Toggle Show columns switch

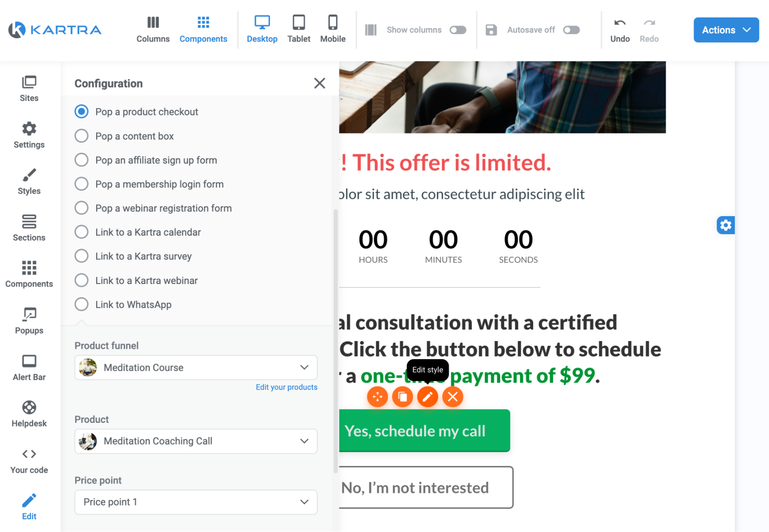(x=458, y=30)
